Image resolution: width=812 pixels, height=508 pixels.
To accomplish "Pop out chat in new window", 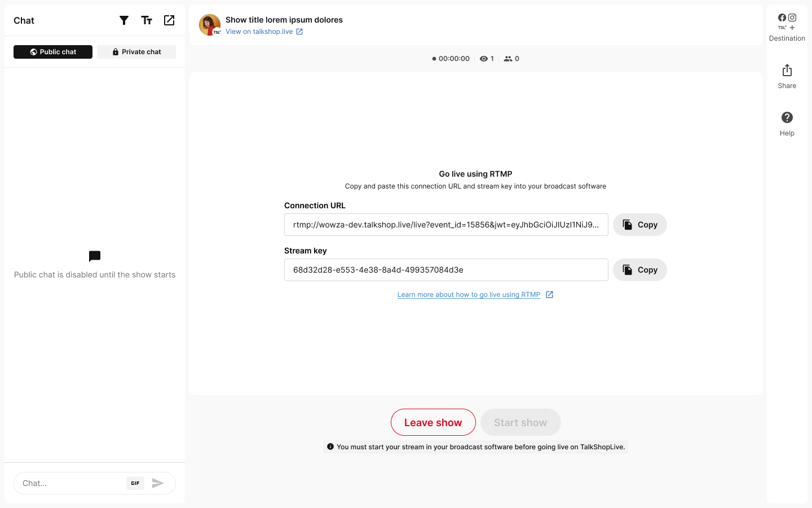I will pos(169,20).
